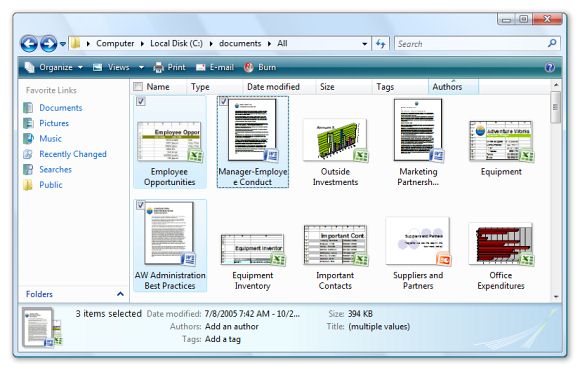Go back with the blue Back arrow

point(29,44)
